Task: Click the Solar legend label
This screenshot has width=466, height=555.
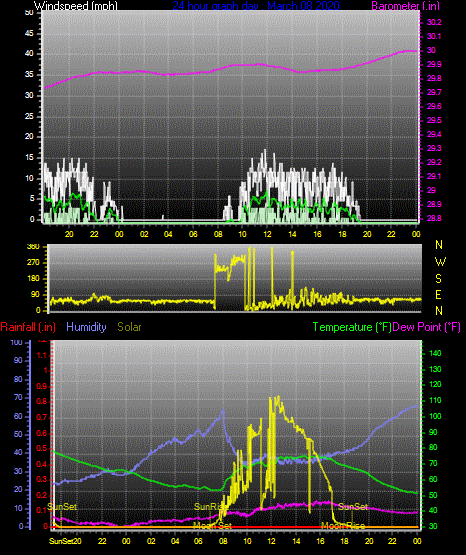Action: coord(130,327)
